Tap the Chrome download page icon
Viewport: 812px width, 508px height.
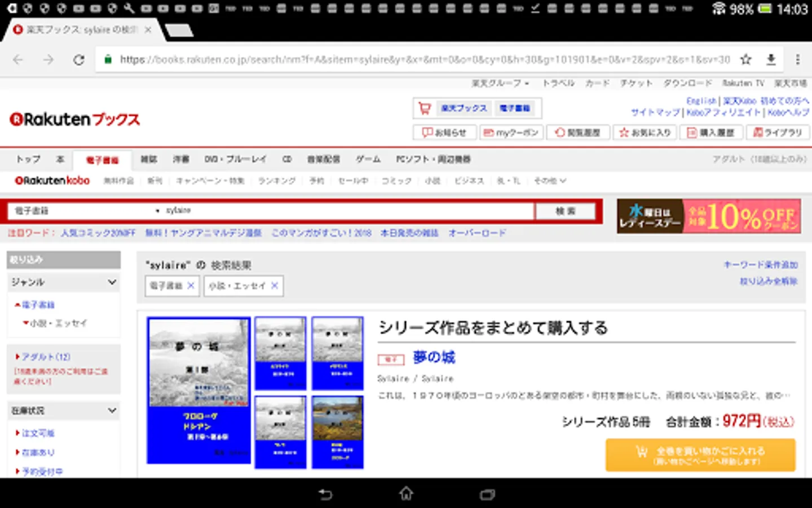771,59
